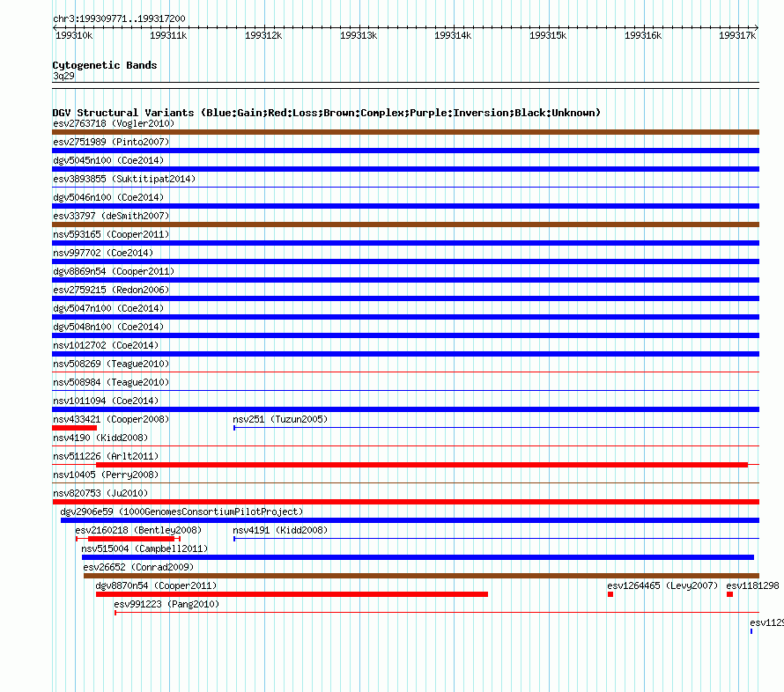The width and height of the screenshot is (784, 692).
Task: Select the nsv511226 (Arlt2011) label
Action: coord(106,456)
